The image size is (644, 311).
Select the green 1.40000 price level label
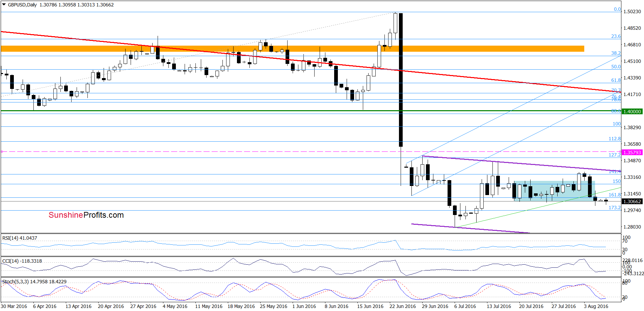pyautogui.click(x=632, y=112)
